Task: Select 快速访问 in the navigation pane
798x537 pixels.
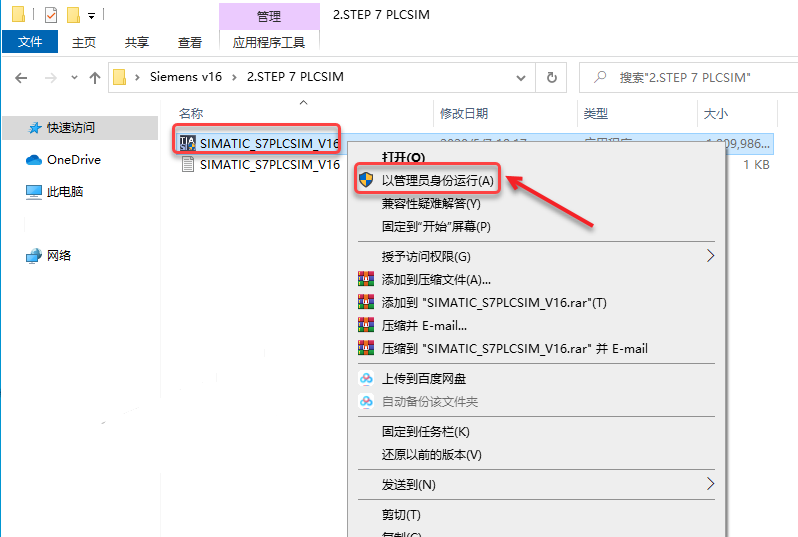Action: tap(80, 128)
